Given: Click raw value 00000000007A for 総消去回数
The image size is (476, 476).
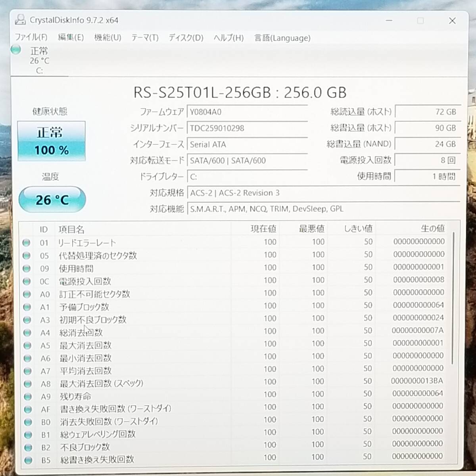Looking at the screenshot, I should [417, 330].
